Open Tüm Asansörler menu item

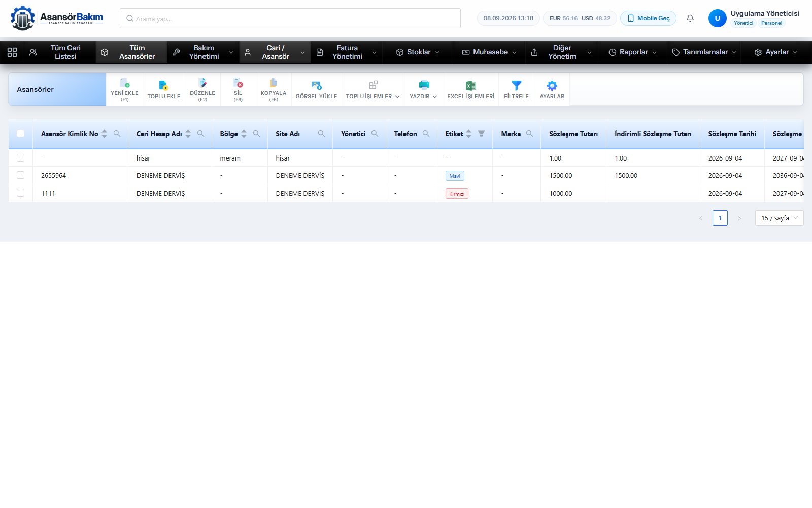point(131,52)
